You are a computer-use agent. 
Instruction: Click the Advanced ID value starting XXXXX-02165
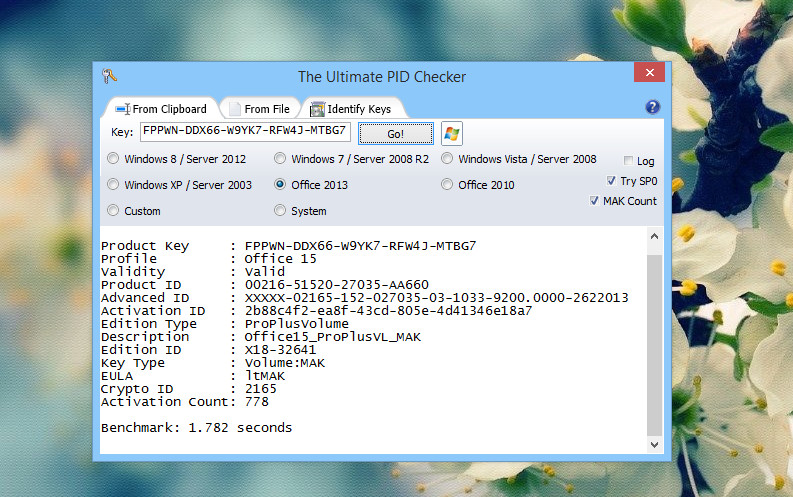coord(436,298)
